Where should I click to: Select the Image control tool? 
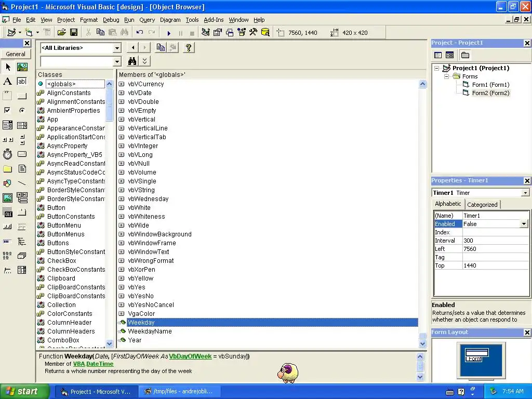(x=7, y=198)
